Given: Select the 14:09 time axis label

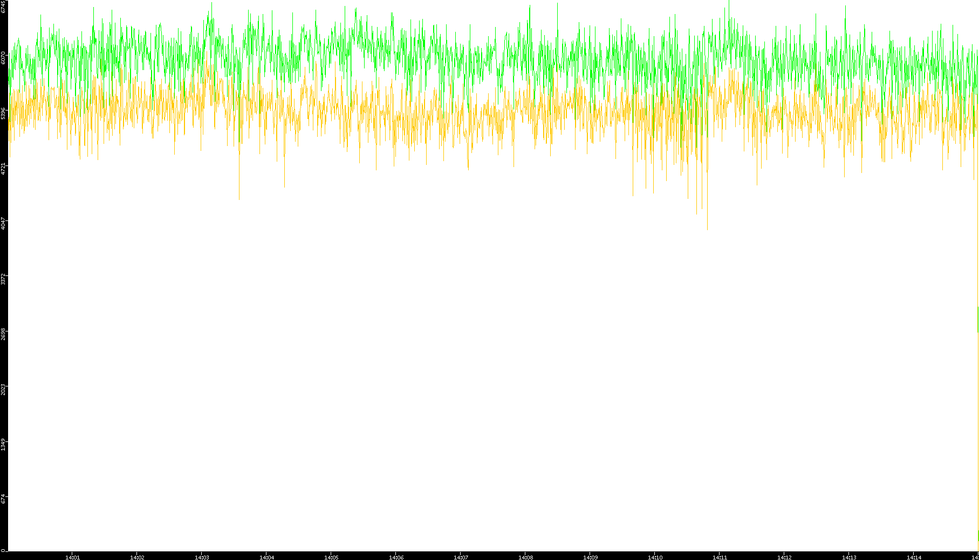Looking at the screenshot, I should pyautogui.click(x=590, y=557).
